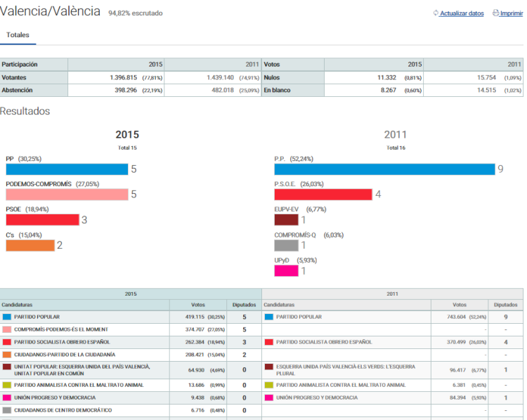Click the 2011 votes value 96.417

pos(457,370)
